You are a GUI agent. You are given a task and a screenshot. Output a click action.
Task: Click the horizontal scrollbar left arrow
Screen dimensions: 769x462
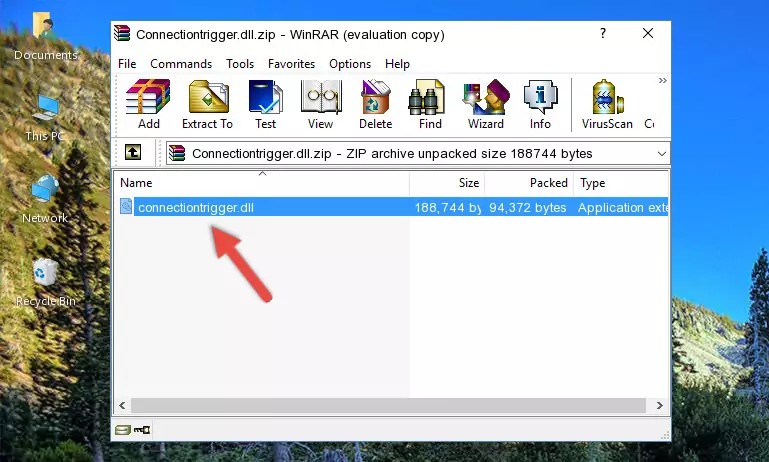pyautogui.click(x=123, y=406)
